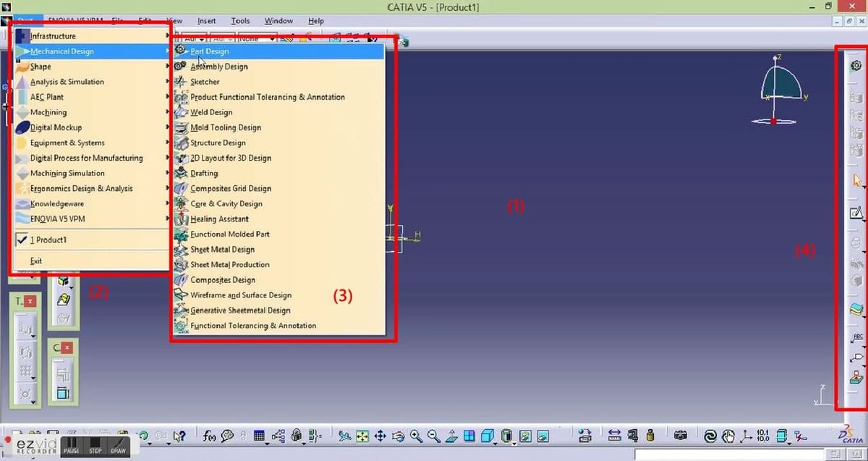Click the Shading view mode icon
The height and width of the screenshot is (461, 868).
click(x=508, y=436)
